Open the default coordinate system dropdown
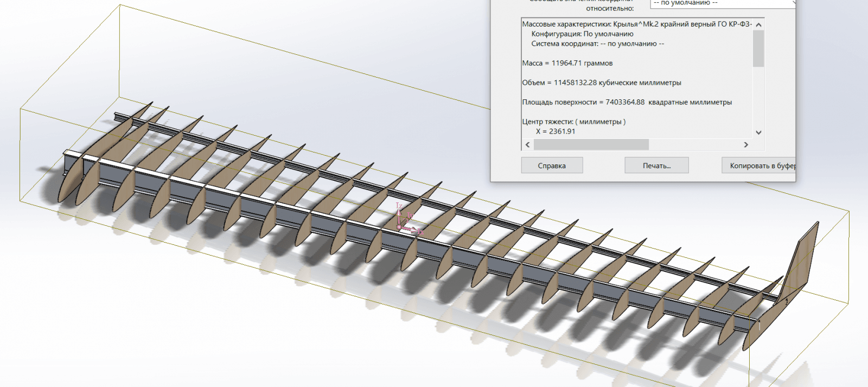 pyautogui.click(x=722, y=3)
